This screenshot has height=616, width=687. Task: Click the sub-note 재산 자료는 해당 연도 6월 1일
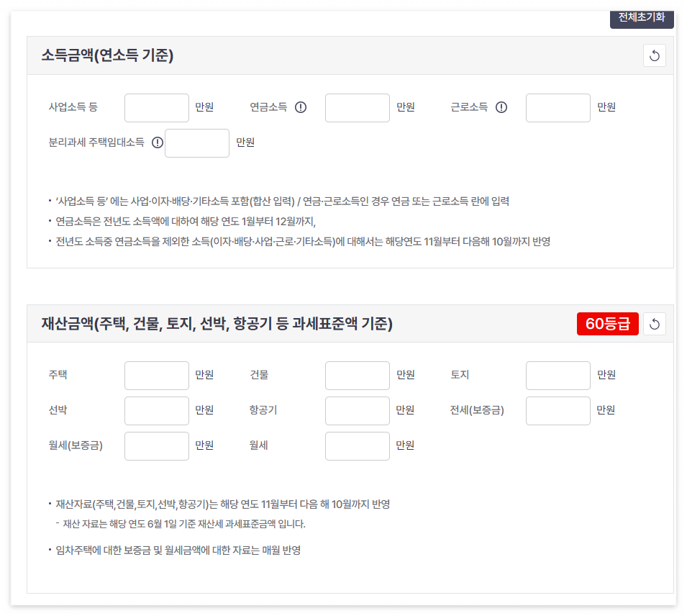point(184,524)
